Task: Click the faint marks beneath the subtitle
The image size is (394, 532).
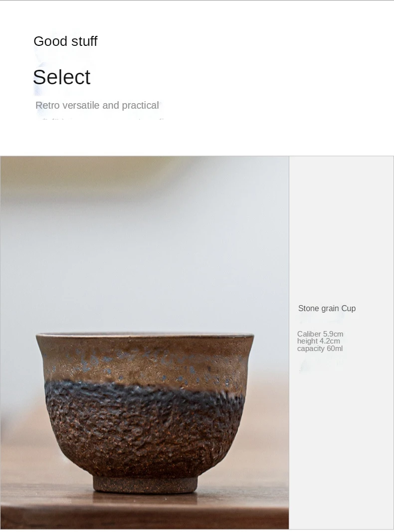Action: coord(100,120)
